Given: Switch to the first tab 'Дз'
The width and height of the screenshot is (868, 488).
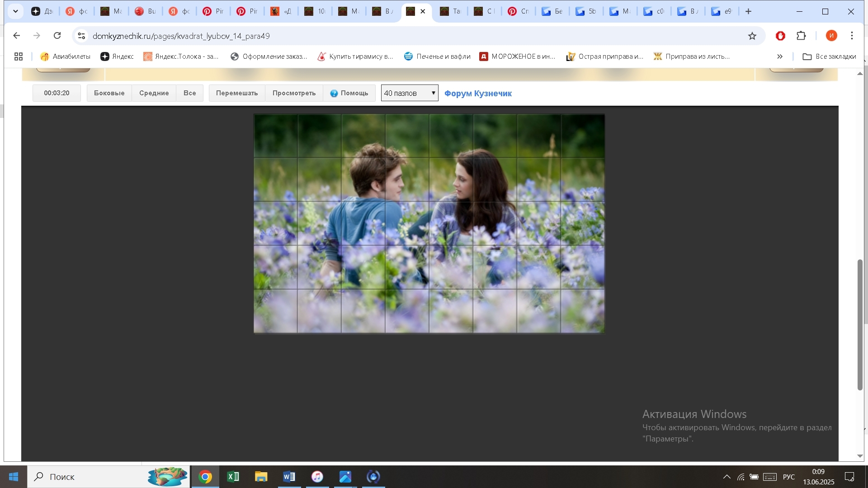Looking at the screenshot, I should [42, 11].
